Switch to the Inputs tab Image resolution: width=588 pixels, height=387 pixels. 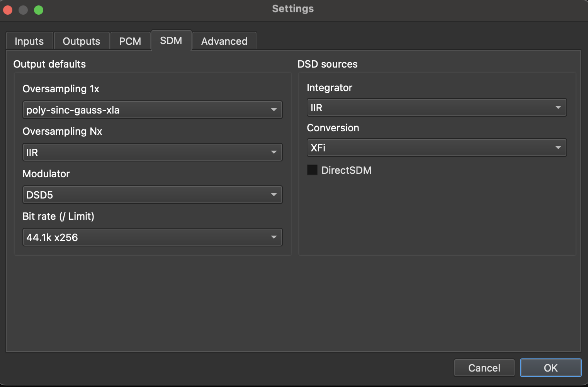29,41
